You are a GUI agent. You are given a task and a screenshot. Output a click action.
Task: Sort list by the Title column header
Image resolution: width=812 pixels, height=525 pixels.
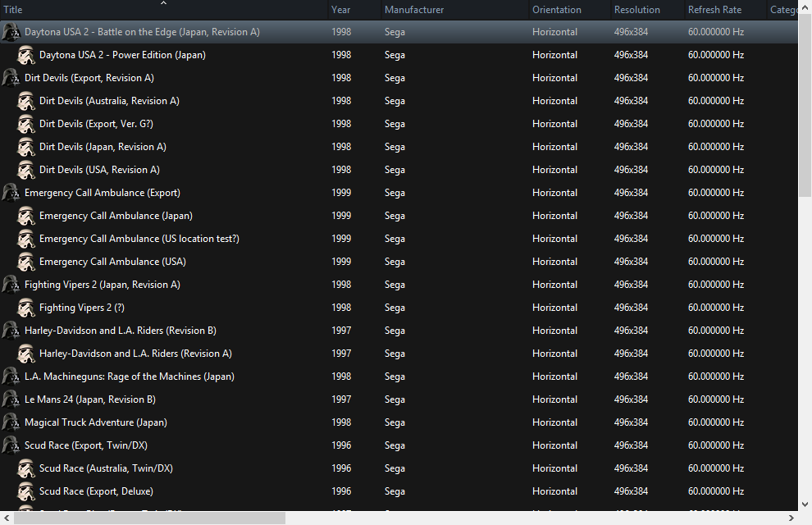click(164, 10)
